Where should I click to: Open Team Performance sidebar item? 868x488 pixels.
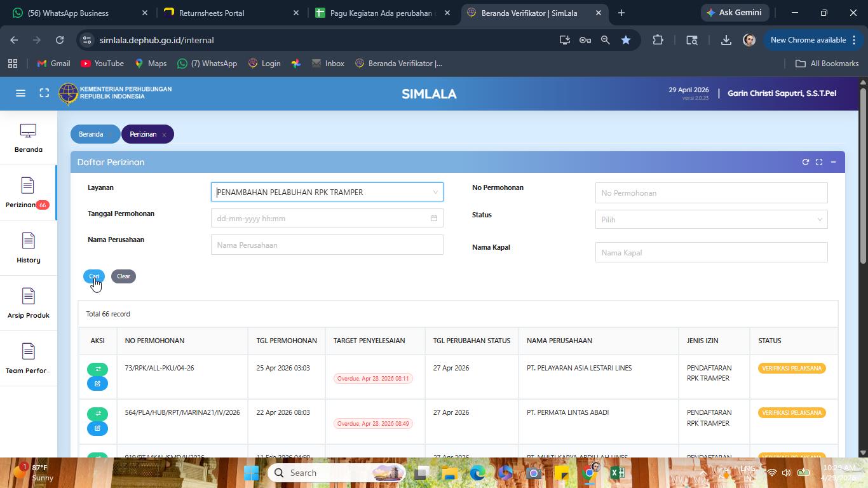click(28, 358)
